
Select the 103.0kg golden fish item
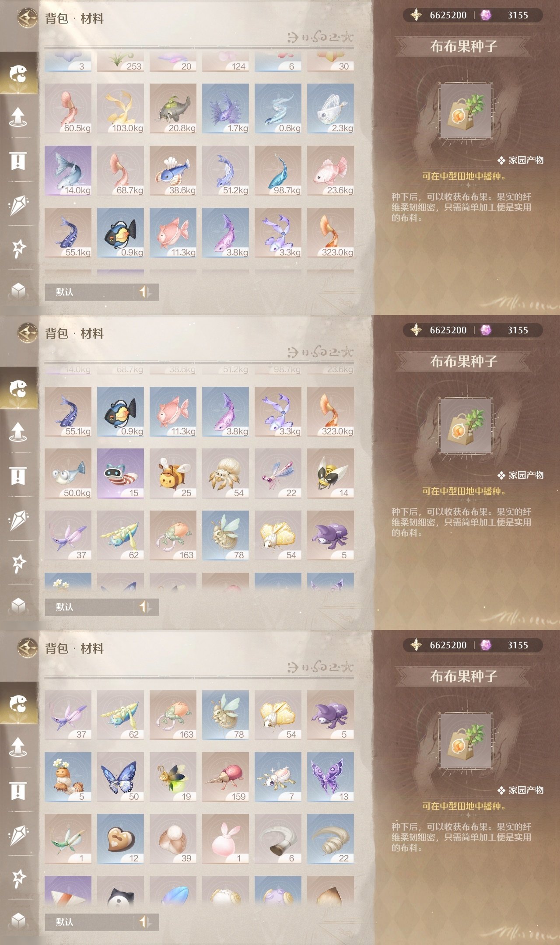click(x=120, y=108)
